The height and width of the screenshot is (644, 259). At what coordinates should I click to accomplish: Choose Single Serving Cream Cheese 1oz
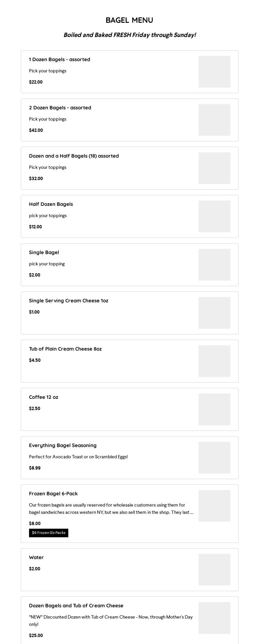[x=129, y=313]
